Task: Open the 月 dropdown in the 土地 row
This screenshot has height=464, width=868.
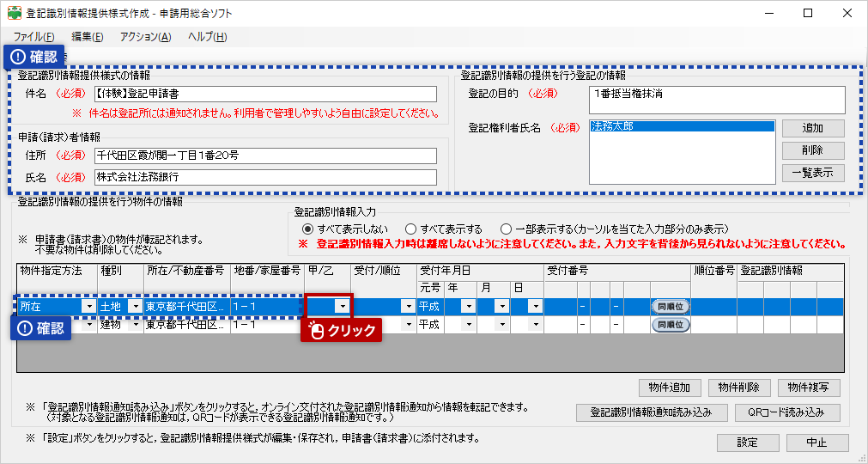Action: point(501,306)
